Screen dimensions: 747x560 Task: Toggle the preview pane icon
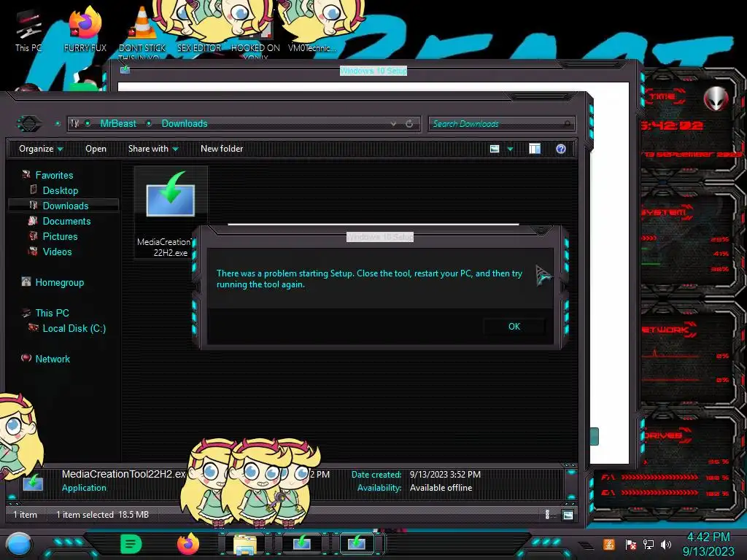[x=535, y=149]
